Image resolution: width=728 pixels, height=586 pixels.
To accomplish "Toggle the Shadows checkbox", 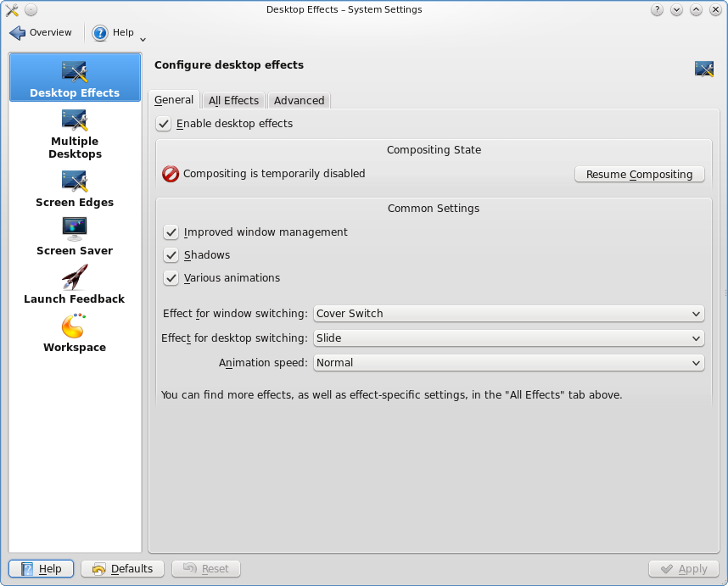I will pyautogui.click(x=171, y=255).
